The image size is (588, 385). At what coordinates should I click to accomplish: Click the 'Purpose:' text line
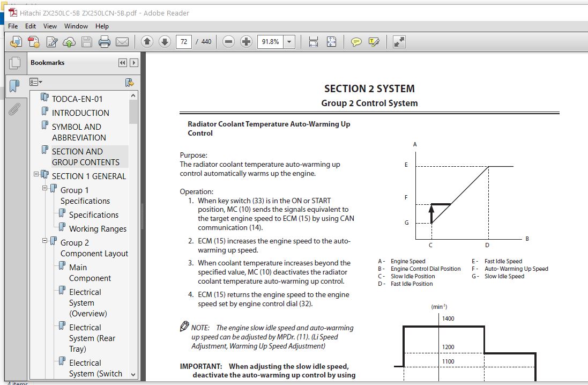tap(193, 155)
